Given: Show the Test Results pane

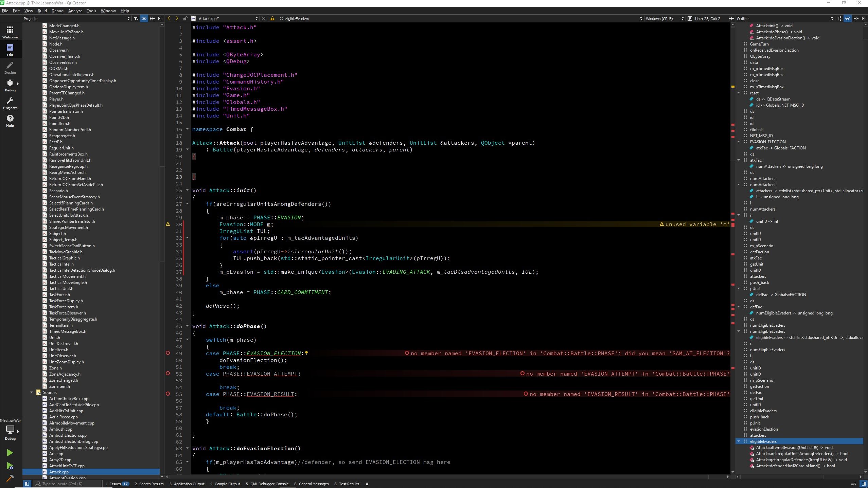Looking at the screenshot, I should coord(347,484).
